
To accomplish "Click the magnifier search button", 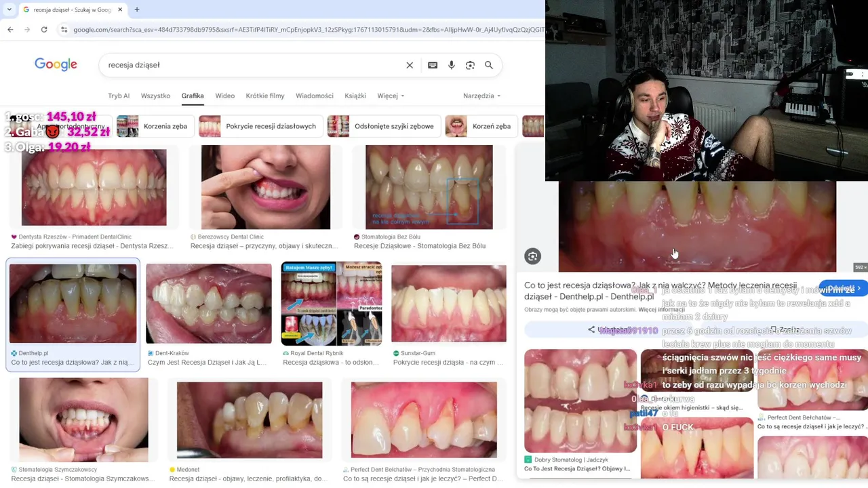I will (489, 65).
